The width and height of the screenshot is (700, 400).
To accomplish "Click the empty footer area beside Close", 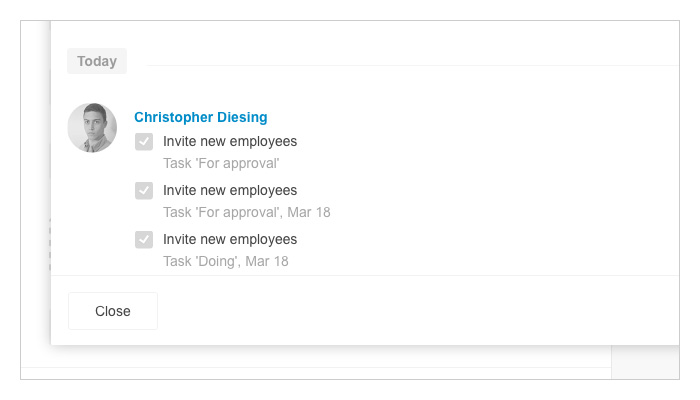I will point(417,311).
